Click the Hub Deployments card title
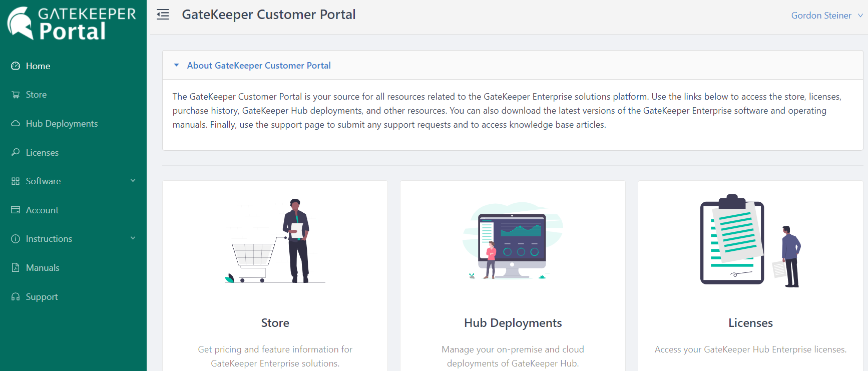 point(513,323)
